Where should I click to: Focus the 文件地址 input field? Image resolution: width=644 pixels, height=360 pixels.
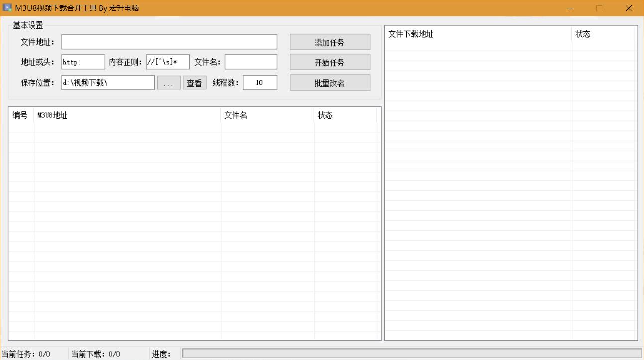[169, 42]
